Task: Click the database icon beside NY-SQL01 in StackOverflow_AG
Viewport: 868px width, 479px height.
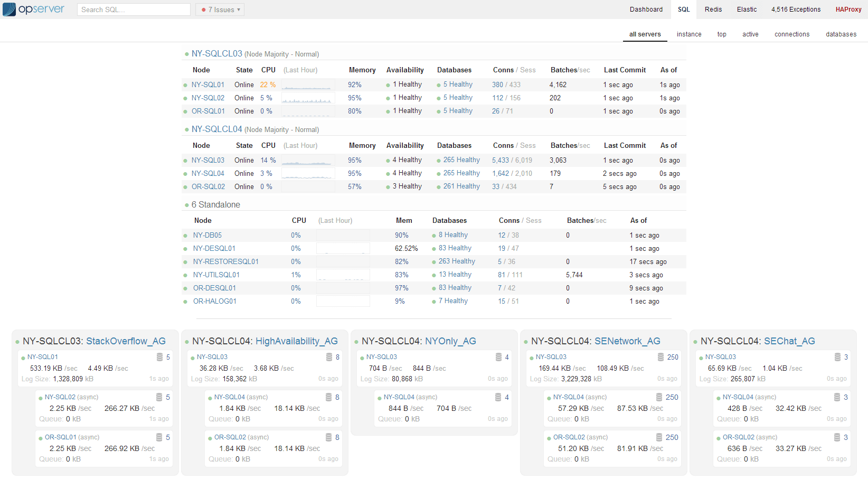Action: [x=159, y=358]
